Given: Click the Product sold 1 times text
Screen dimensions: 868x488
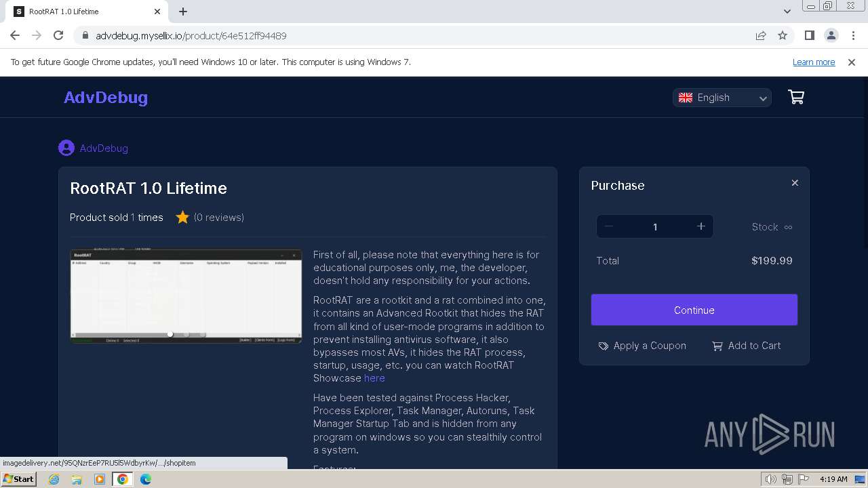Looking at the screenshot, I should tap(117, 218).
